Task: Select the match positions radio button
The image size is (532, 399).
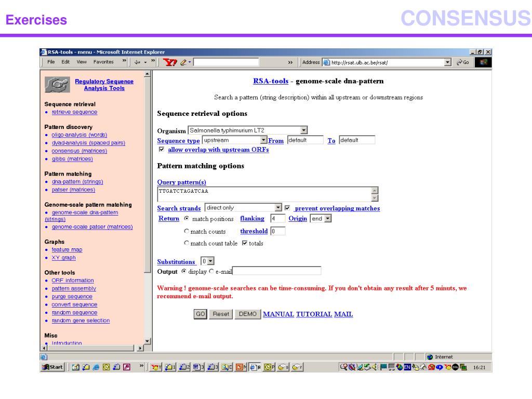Action: 187,219
